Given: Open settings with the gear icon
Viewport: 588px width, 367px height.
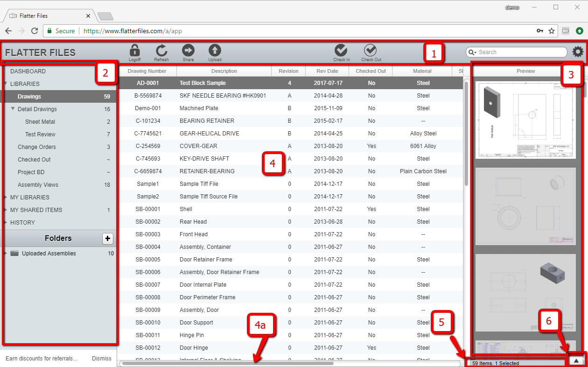Looking at the screenshot, I should point(578,52).
